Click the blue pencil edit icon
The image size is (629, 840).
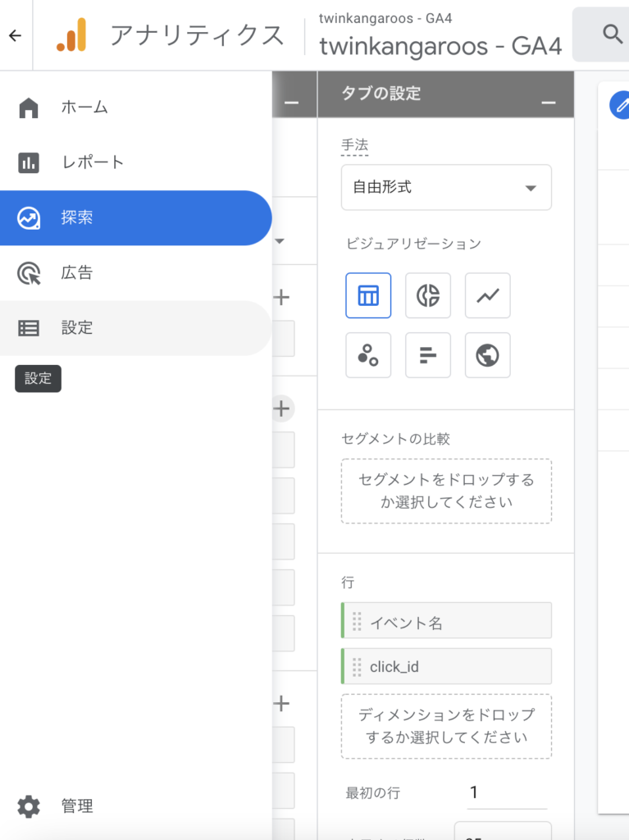[x=621, y=106]
